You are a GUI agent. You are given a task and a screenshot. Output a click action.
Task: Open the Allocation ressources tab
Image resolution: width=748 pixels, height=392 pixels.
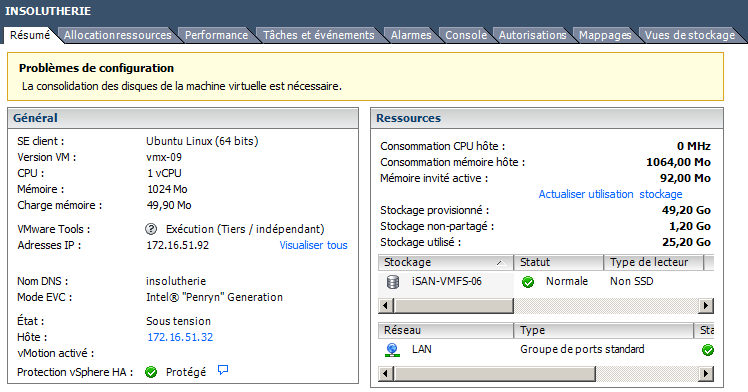pos(118,35)
